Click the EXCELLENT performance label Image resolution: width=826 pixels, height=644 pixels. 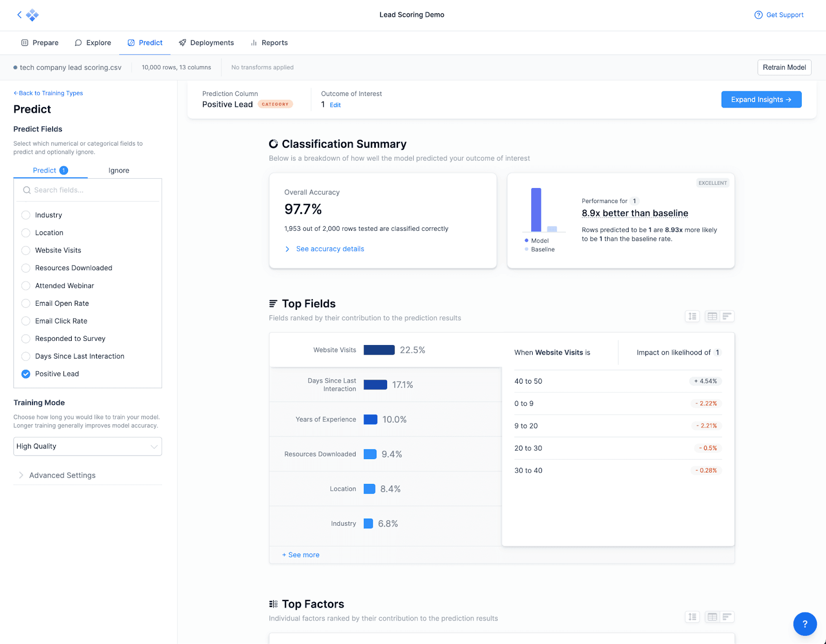point(712,183)
